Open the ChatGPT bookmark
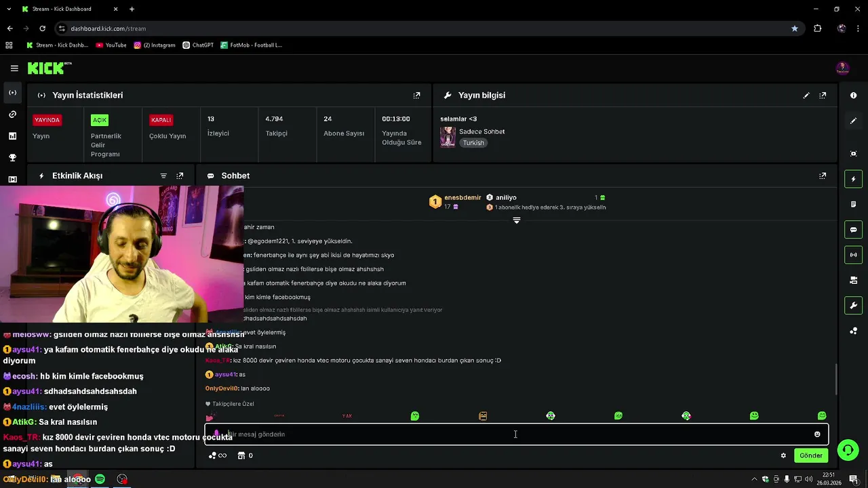 [198, 45]
